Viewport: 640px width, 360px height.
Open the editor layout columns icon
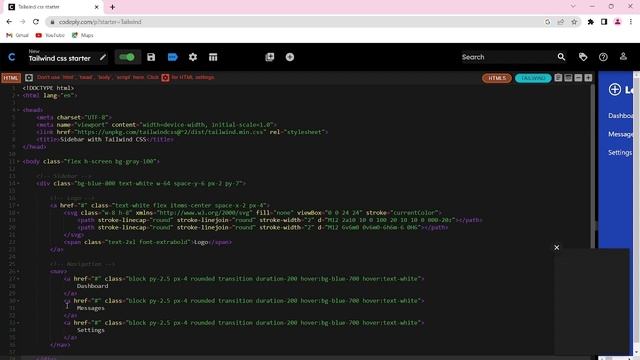point(213,57)
